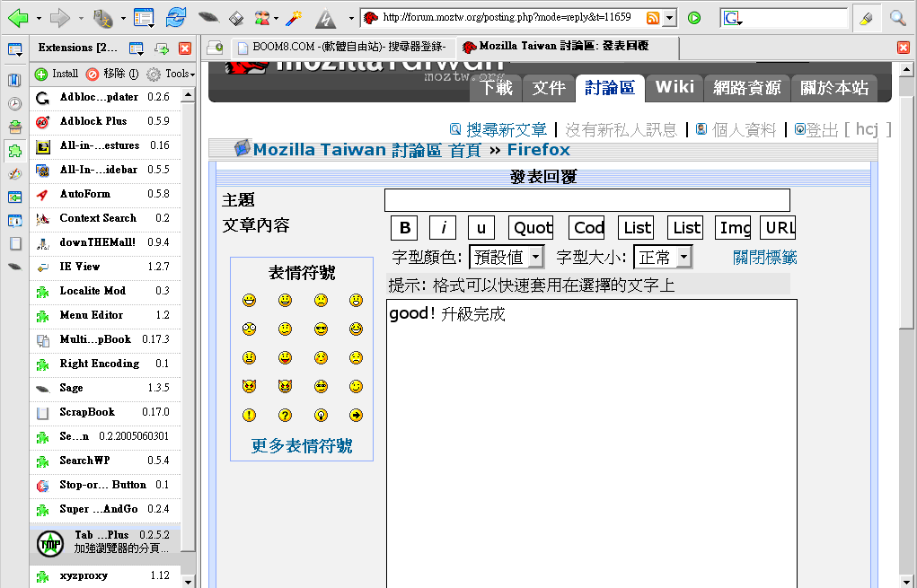This screenshot has width=917, height=588.
Task: Click the 主題 subject input field
Action: [586, 200]
